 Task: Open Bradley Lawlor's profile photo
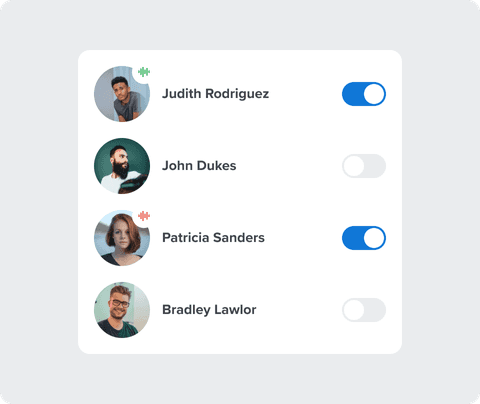point(122,310)
